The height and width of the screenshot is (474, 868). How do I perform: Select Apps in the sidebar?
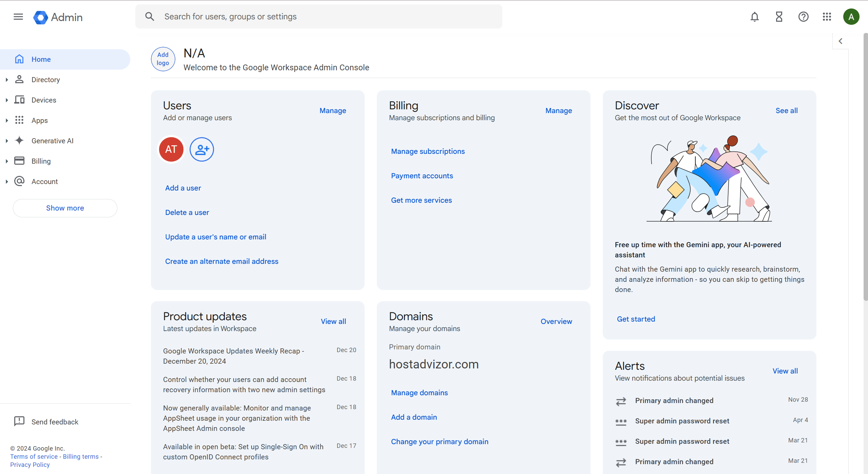(x=40, y=121)
